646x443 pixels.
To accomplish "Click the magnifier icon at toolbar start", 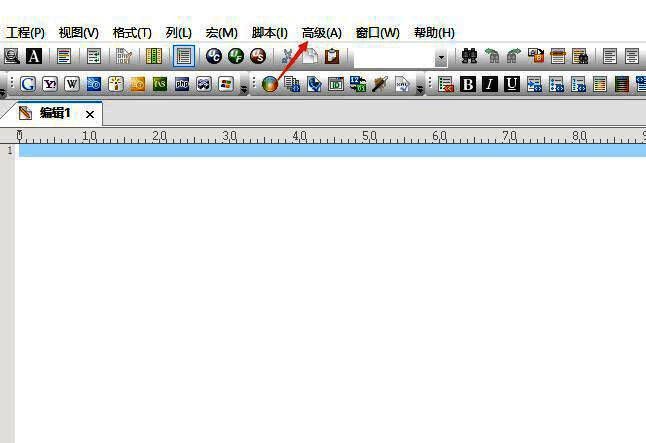I will [13, 57].
